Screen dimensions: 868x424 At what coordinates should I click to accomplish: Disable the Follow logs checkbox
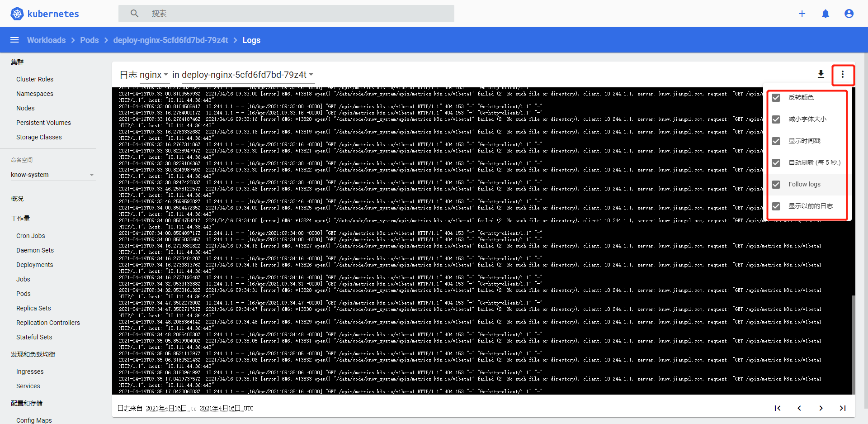click(776, 184)
